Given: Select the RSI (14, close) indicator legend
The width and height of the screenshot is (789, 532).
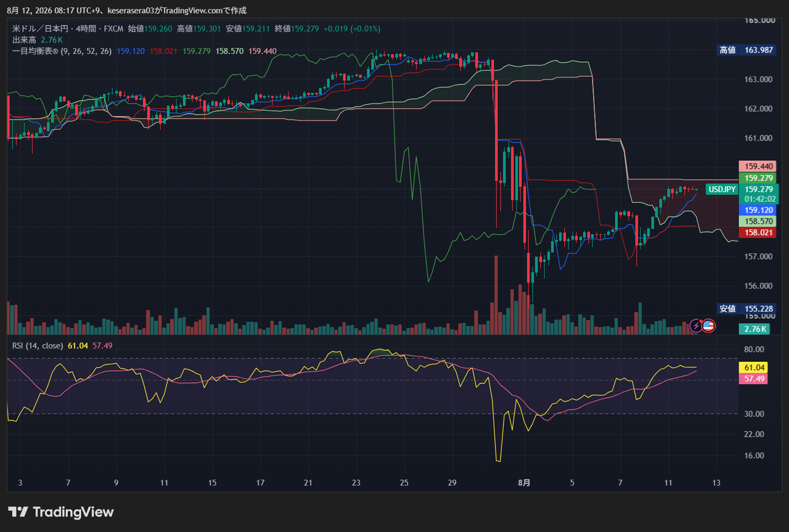Looking at the screenshot, I should pos(38,346).
